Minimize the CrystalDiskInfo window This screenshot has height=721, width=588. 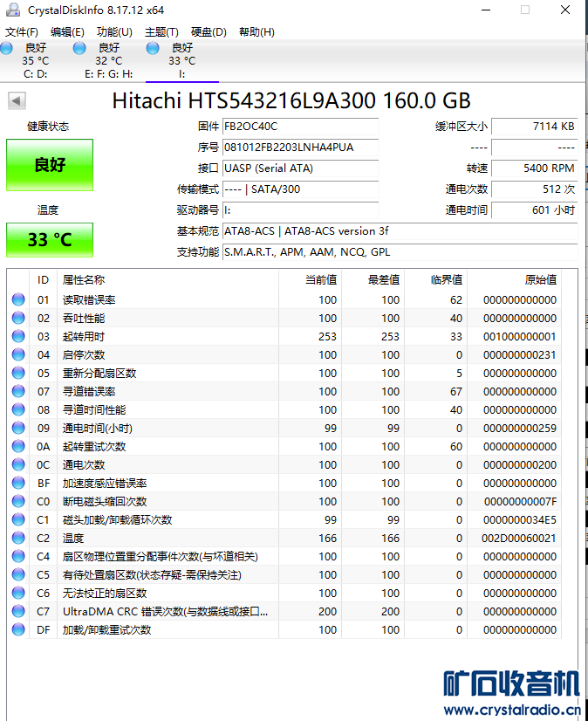click(486, 10)
